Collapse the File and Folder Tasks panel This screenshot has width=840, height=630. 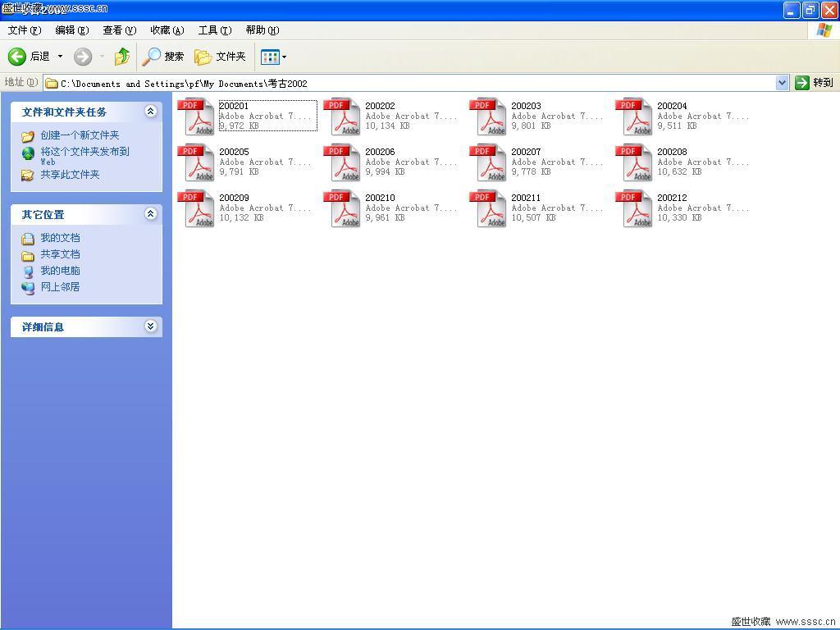(x=150, y=112)
